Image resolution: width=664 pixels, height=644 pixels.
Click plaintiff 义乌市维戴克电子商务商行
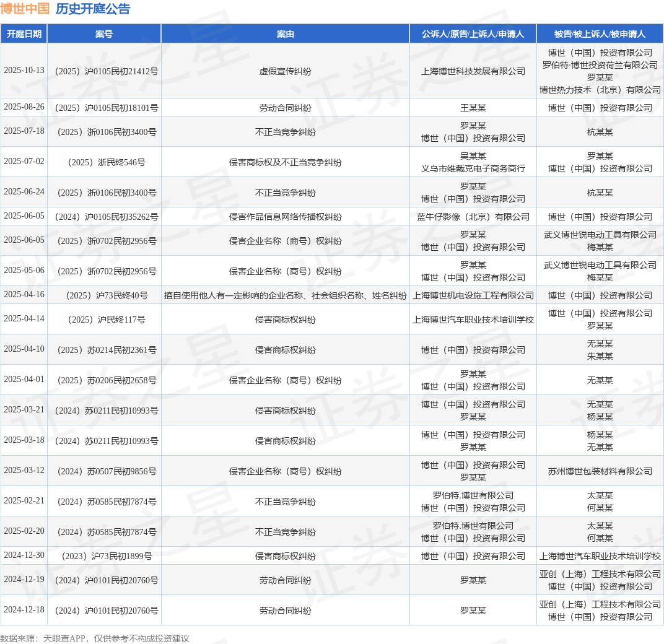473,168
